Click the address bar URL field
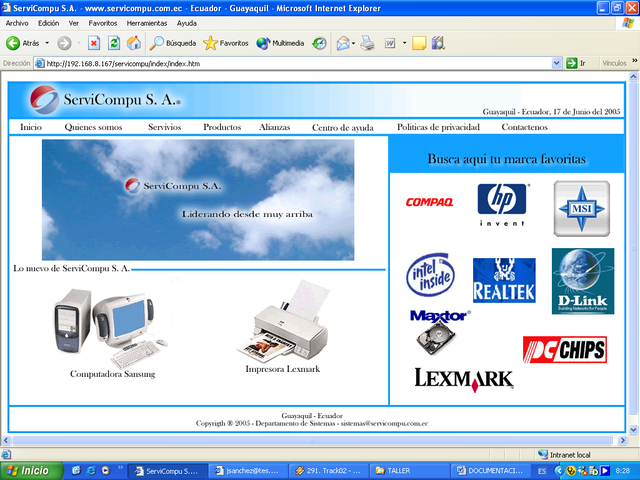This screenshot has height=480, width=640. click(293, 63)
